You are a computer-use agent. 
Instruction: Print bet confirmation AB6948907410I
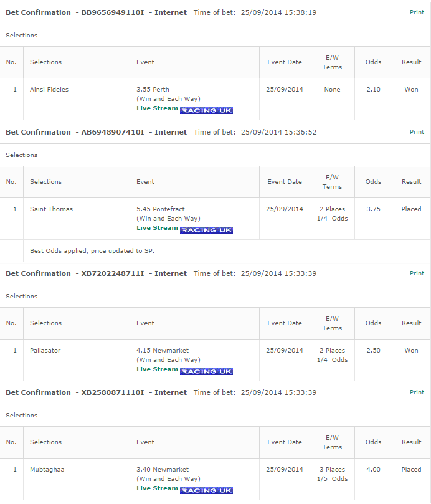(x=417, y=132)
